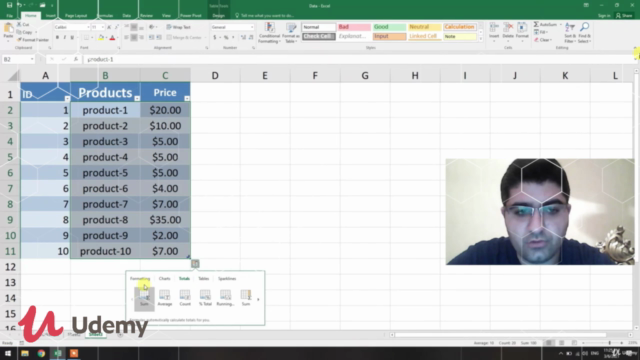Viewport: 640px width, 360px height.
Task: Toggle Underline formatting
Action: point(72,38)
